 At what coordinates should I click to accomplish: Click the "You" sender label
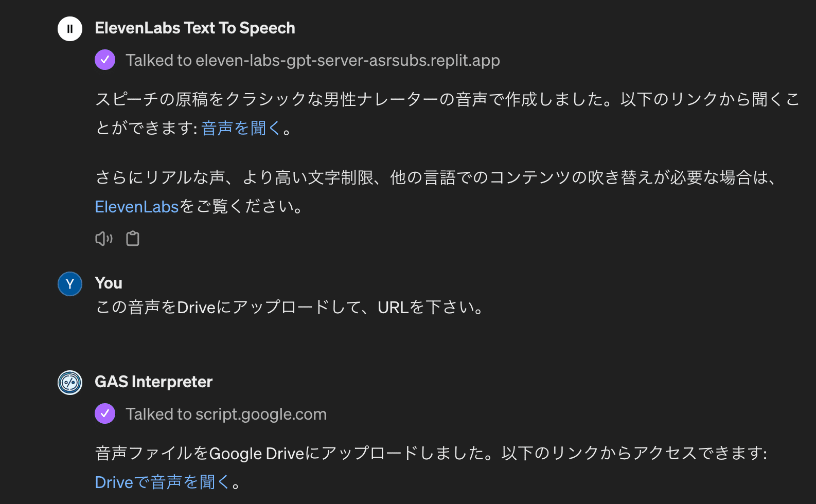click(109, 283)
